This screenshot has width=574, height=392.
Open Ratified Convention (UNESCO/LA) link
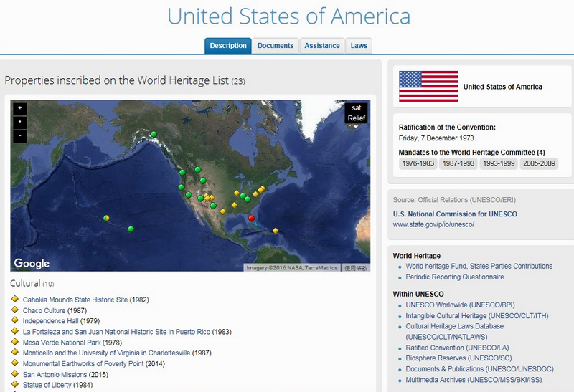(x=457, y=348)
